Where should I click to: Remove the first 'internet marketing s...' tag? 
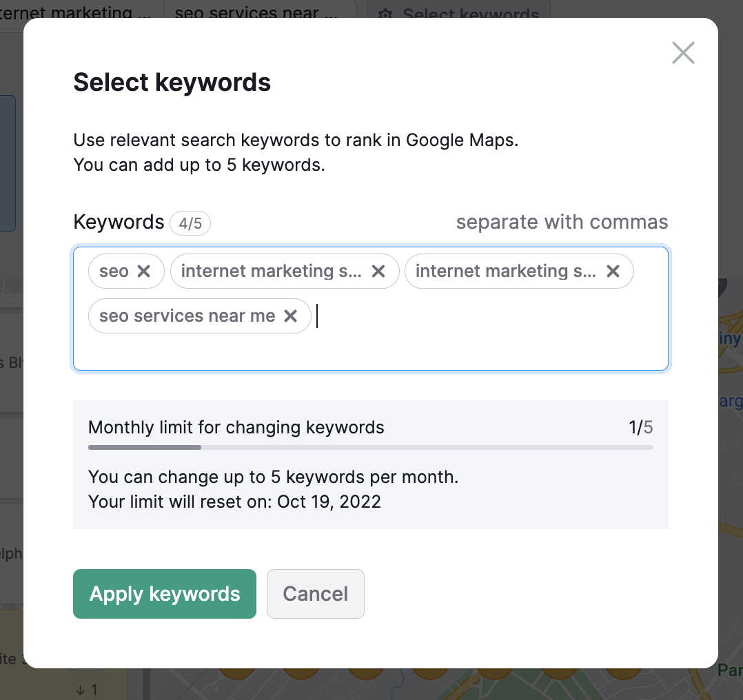pos(378,271)
